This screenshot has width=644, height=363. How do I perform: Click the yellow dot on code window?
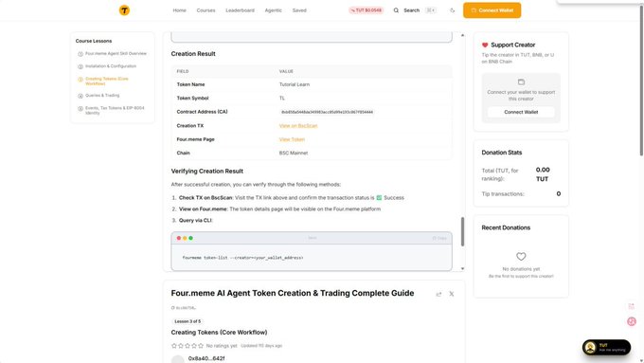pyautogui.click(x=185, y=238)
